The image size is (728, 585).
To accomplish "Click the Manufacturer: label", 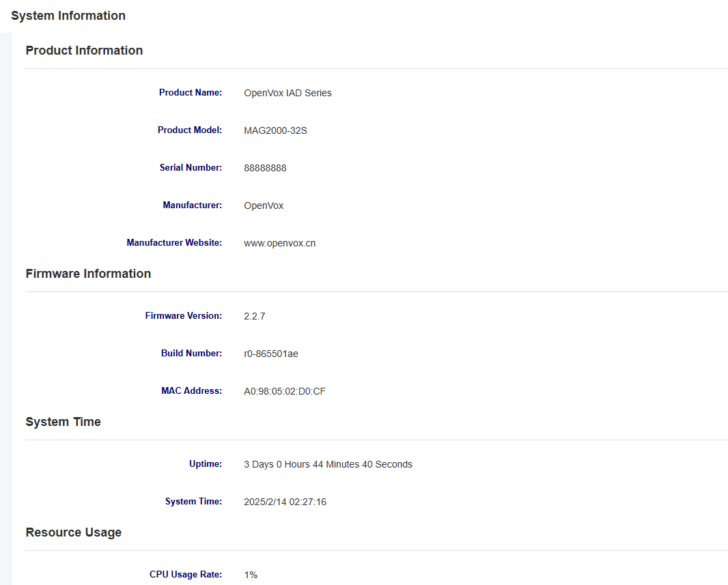I will tap(192, 205).
